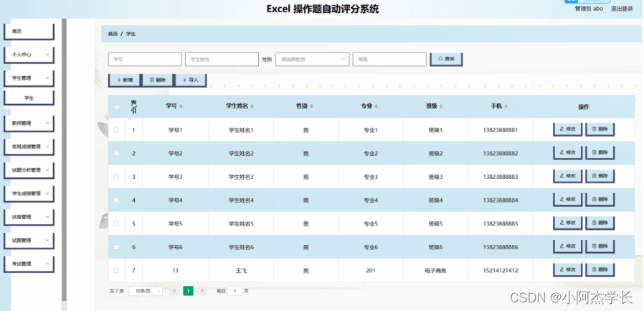644x311 pixels.
Task: Tick the select-all checkbox in the table header
Action: click(117, 107)
